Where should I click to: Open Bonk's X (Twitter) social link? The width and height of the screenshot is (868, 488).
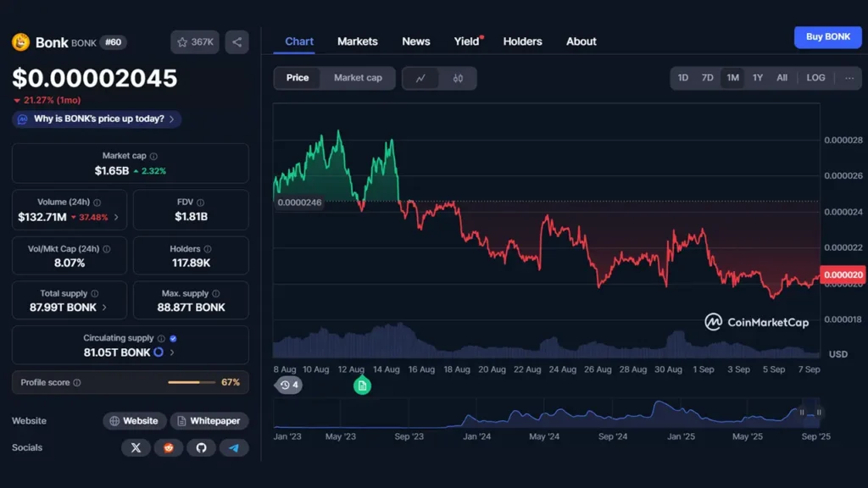coord(136,447)
